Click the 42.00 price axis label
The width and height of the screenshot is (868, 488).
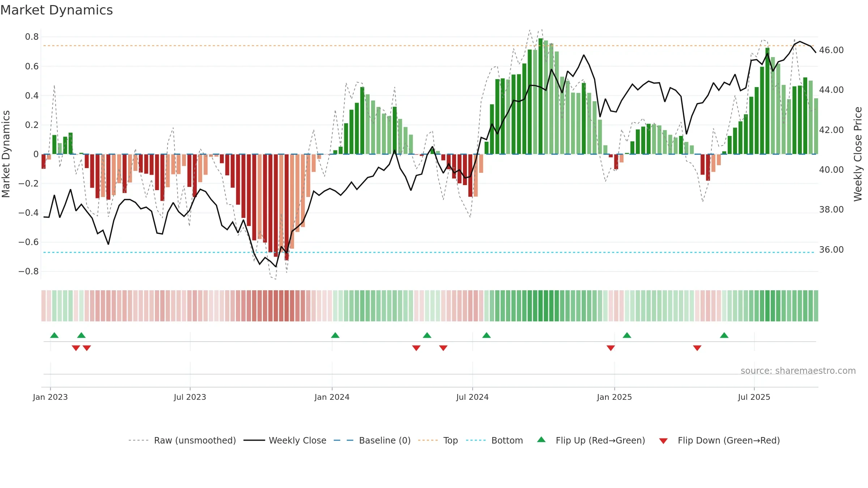[831, 130]
